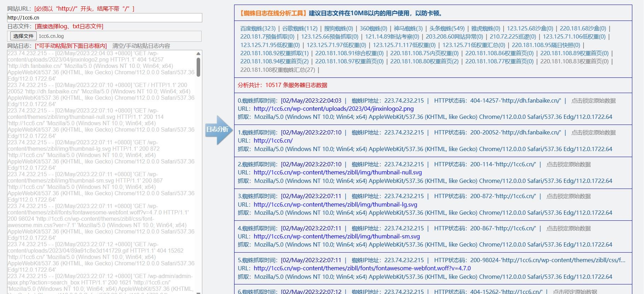Click 分析共计: 10517 条服务器日志数据 text
The height and width of the screenshot is (294, 644).
click(x=282, y=85)
